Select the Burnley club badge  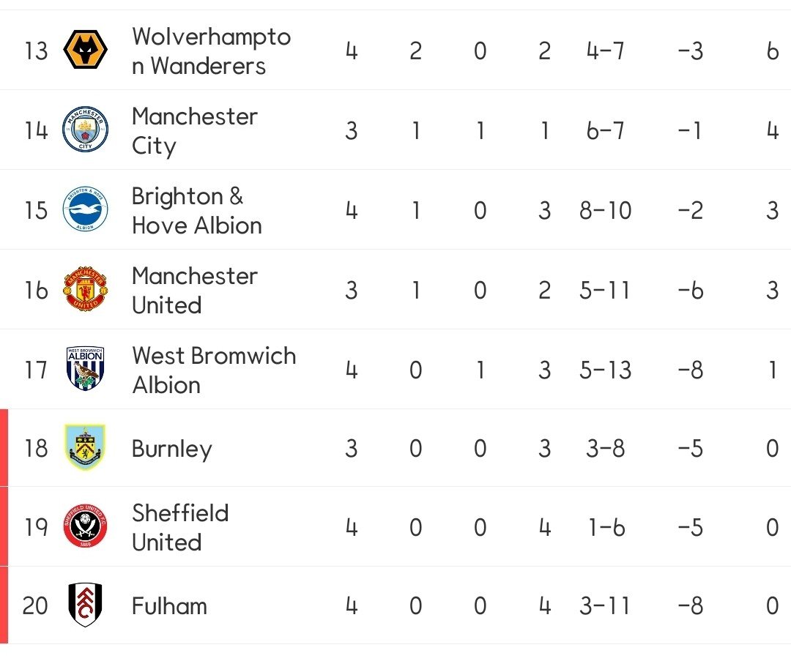86,448
